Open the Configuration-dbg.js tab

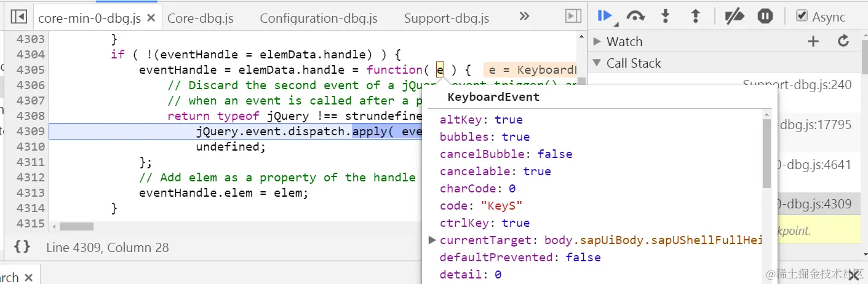point(319,18)
